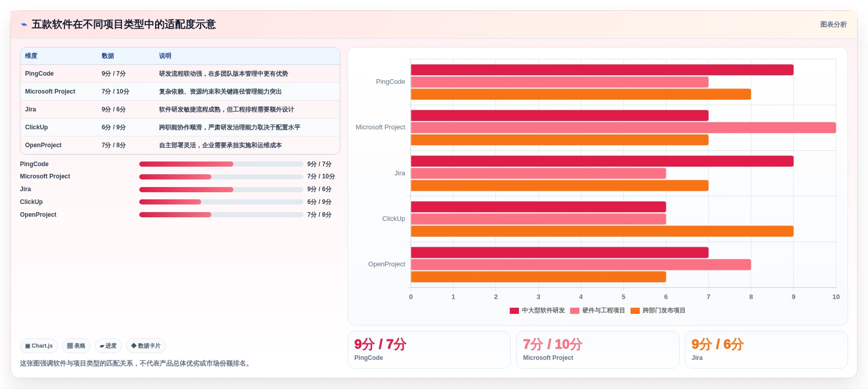
Task: Click the 数据卡片 tag
Action: pos(146,346)
